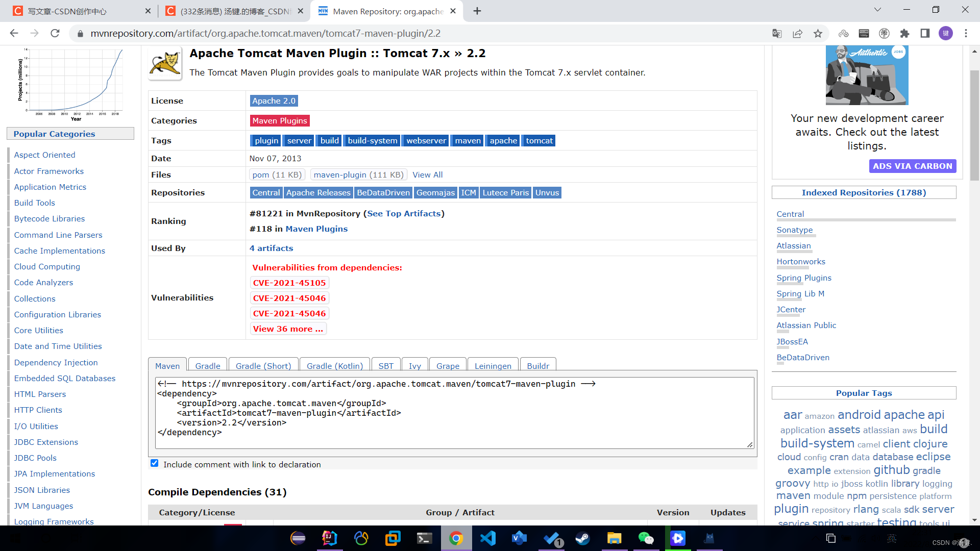Click the Authentic Jobs ad image
Viewport: 980px width, 551px height.
pos(867,75)
